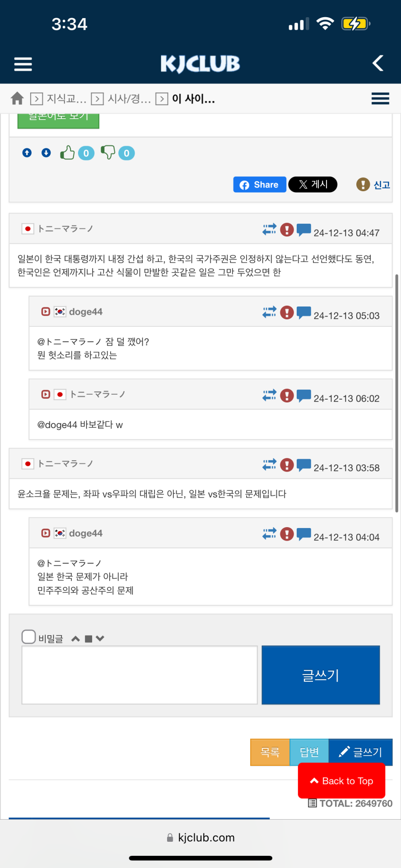The height and width of the screenshot is (868, 401).
Task: Reply to doge44's 05:03 comment via bubble icon
Action: pos(304,312)
